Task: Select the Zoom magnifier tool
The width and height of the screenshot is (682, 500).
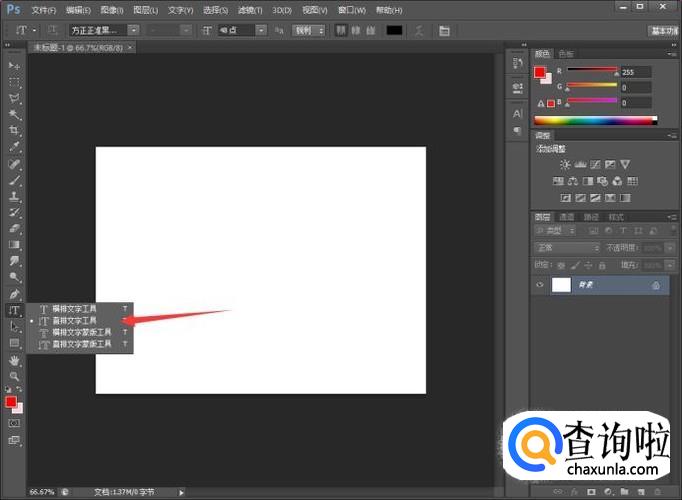Action: tap(14, 376)
